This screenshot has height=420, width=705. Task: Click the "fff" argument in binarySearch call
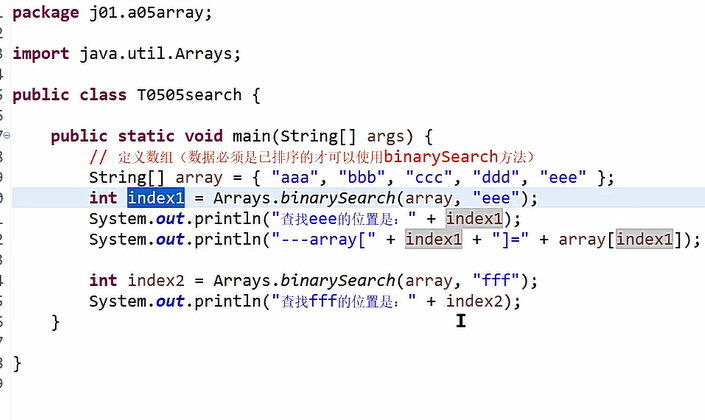(496, 281)
